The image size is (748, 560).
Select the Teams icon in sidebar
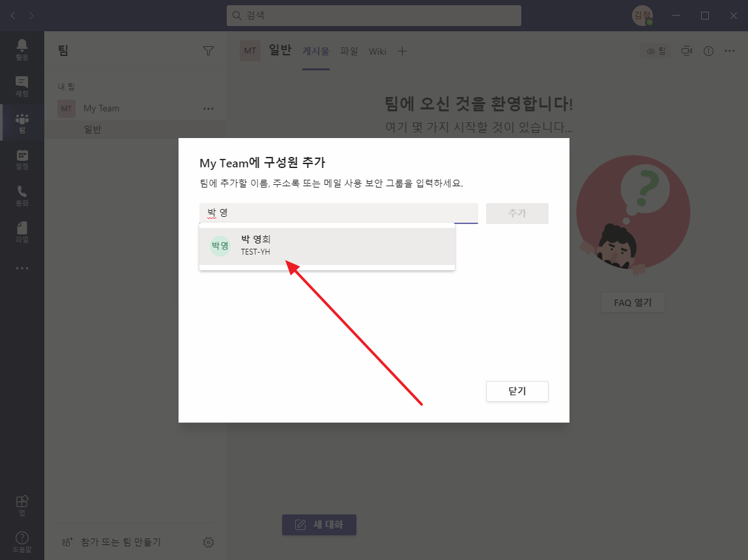(22, 123)
